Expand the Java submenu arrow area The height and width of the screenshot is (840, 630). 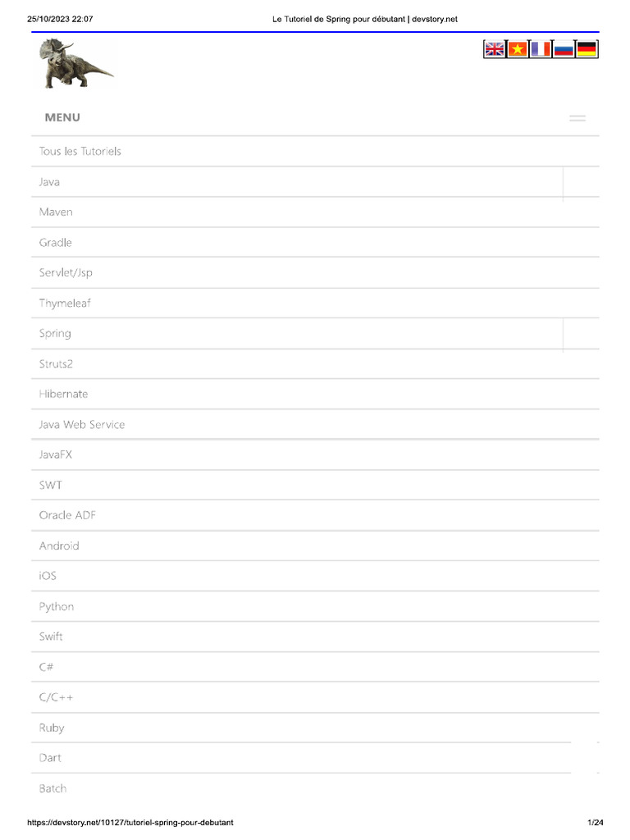point(582,181)
